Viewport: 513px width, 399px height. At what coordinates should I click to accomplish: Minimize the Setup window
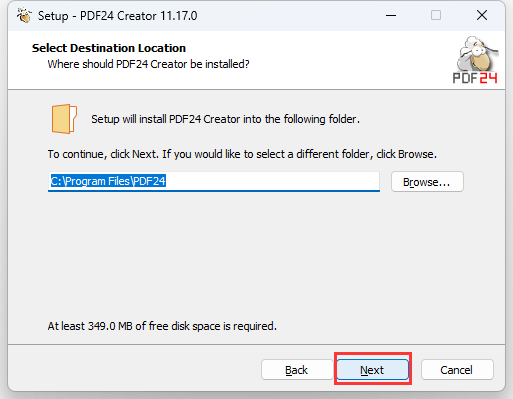391,15
